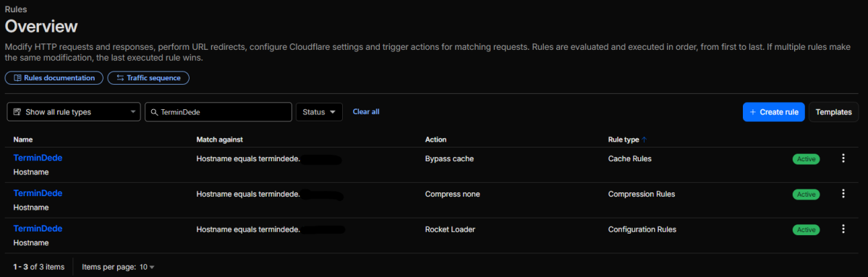Image resolution: width=868 pixels, height=277 pixels.
Task: Open the Traffic sequence view
Action: [x=148, y=77]
